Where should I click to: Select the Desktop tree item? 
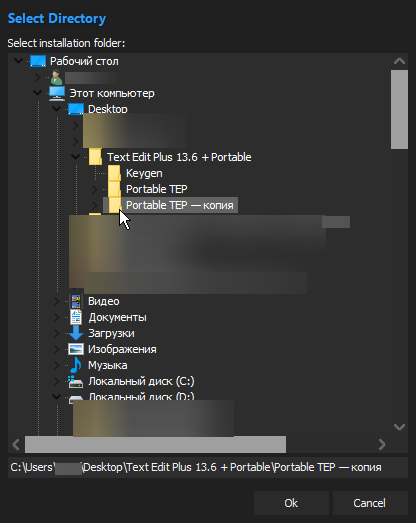[107, 109]
